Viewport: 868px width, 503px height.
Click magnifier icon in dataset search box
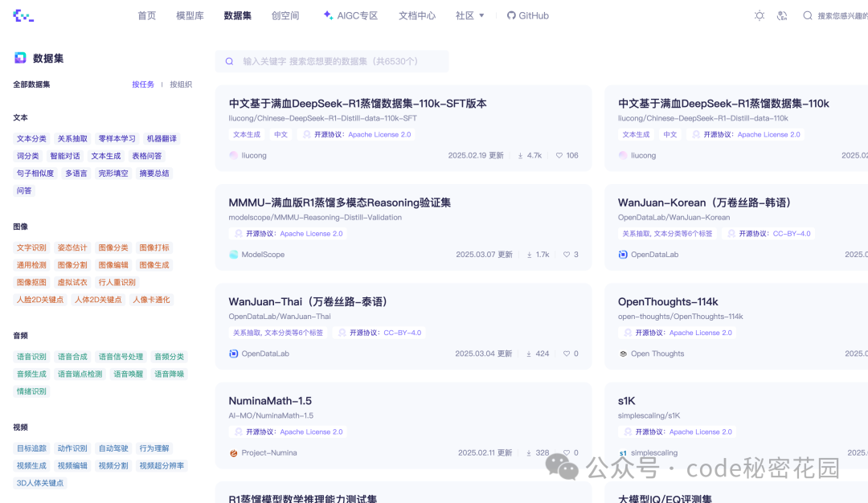coord(229,61)
